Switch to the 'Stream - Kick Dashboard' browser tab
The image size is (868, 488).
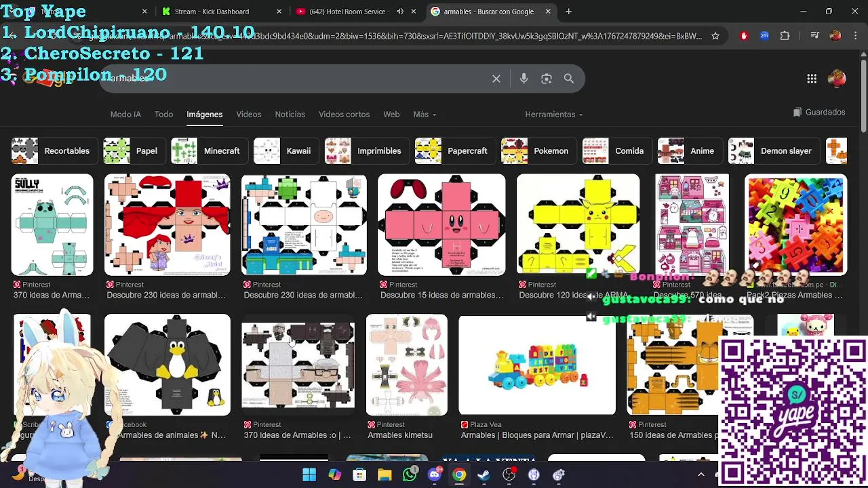221,12
